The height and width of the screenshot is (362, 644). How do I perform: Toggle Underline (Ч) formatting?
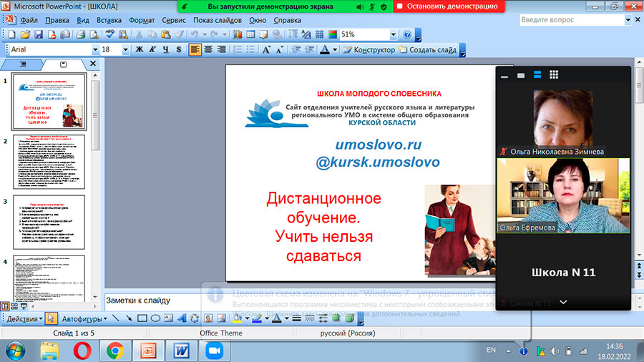165,49
